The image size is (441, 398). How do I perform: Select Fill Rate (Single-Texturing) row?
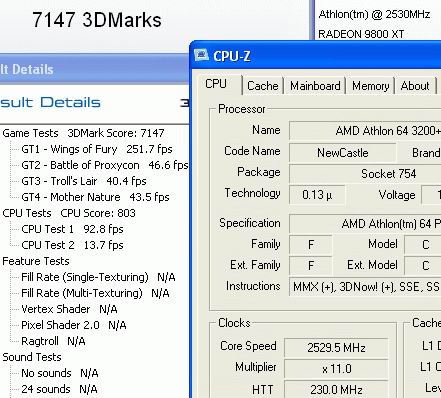coord(98,277)
